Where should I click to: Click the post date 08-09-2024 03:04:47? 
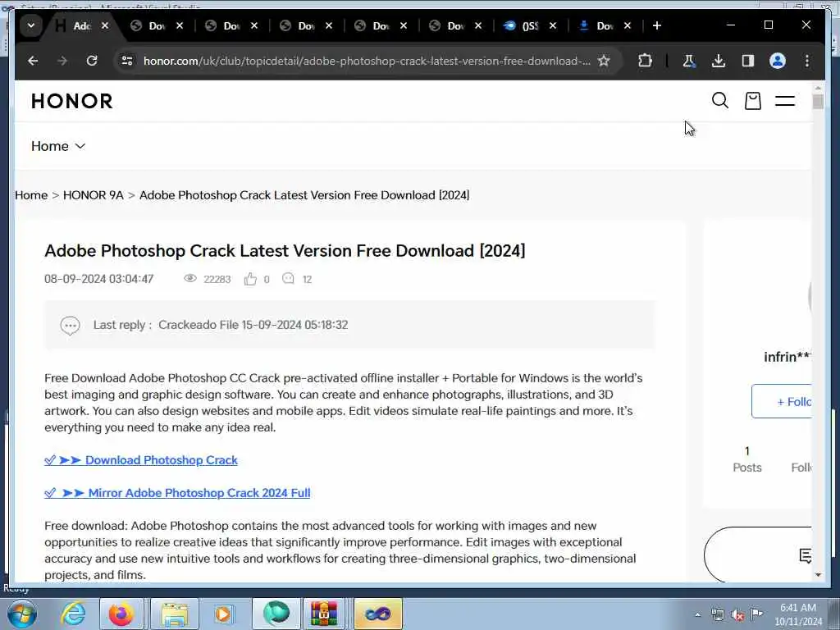click(x=99, y=279)
